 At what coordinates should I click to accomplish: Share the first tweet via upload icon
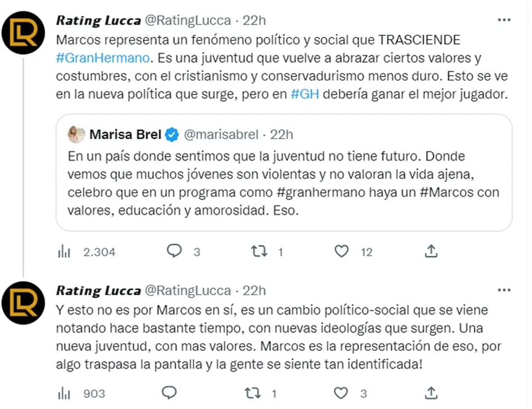click(x=431, y=252)
